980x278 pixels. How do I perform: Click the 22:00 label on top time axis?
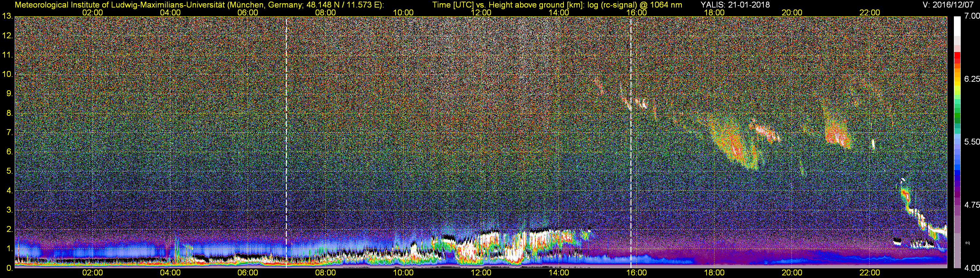(x=870, y=12)
